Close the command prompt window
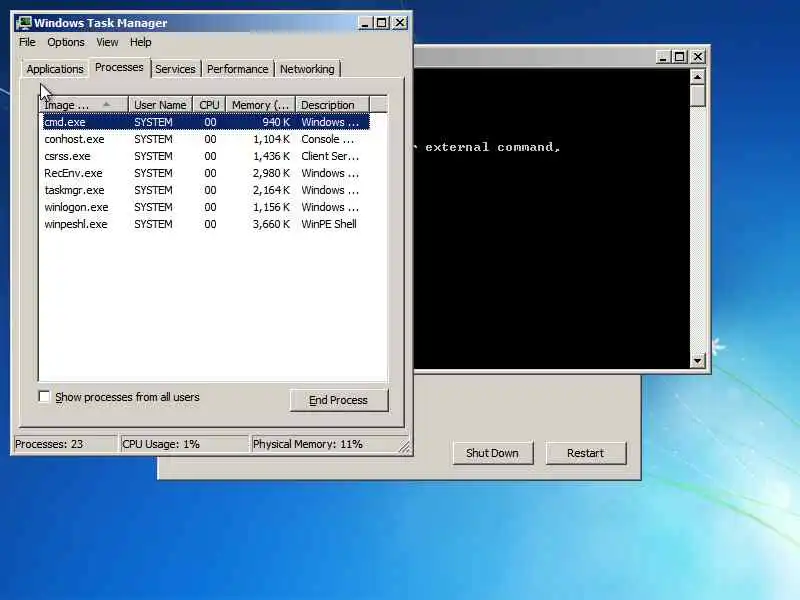This screenshot has height=600, width=800. click(698, 57)
